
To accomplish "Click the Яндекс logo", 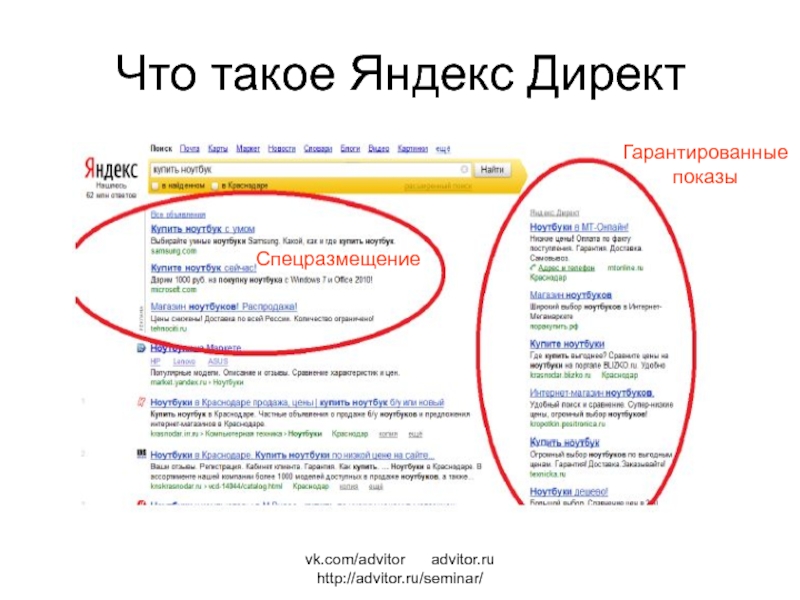I will point(111,169).
